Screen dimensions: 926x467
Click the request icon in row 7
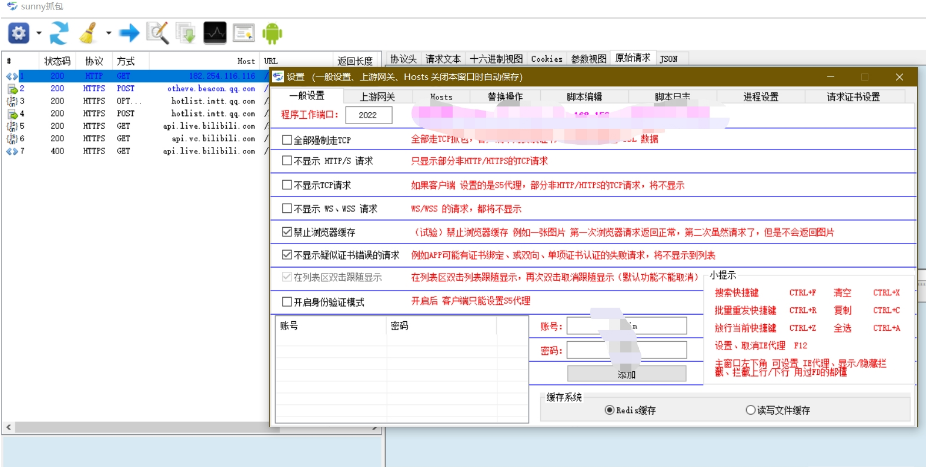pos(12,151)
